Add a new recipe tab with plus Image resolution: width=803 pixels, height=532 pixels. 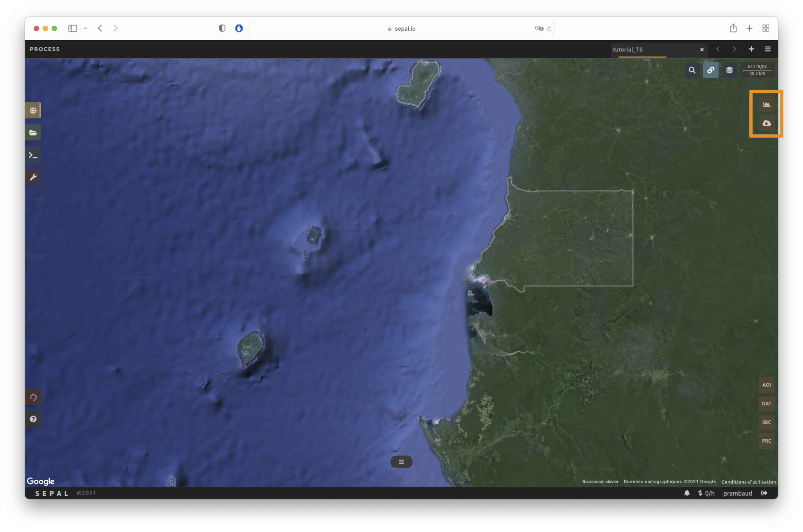click(751, 49)
